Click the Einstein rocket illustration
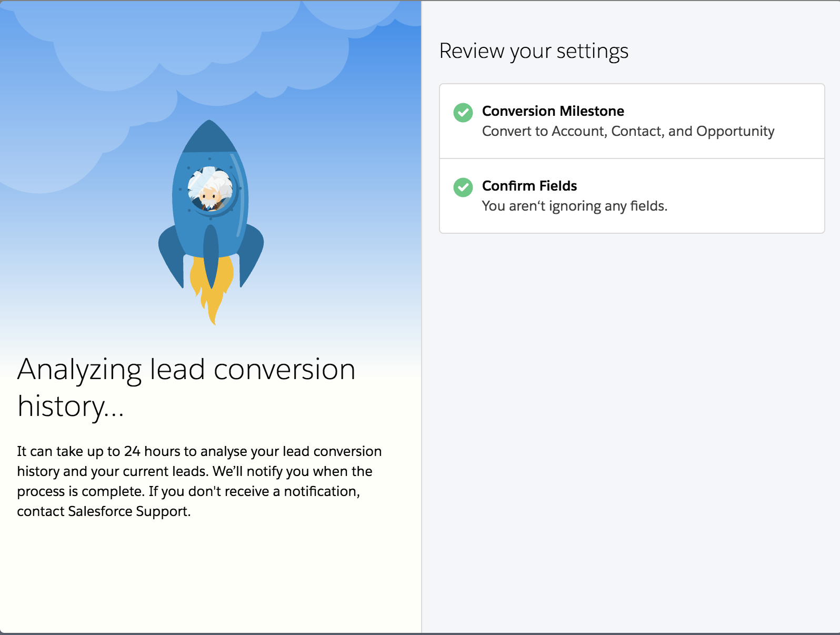This screenshot has height=635, width=840. [211, 222]
